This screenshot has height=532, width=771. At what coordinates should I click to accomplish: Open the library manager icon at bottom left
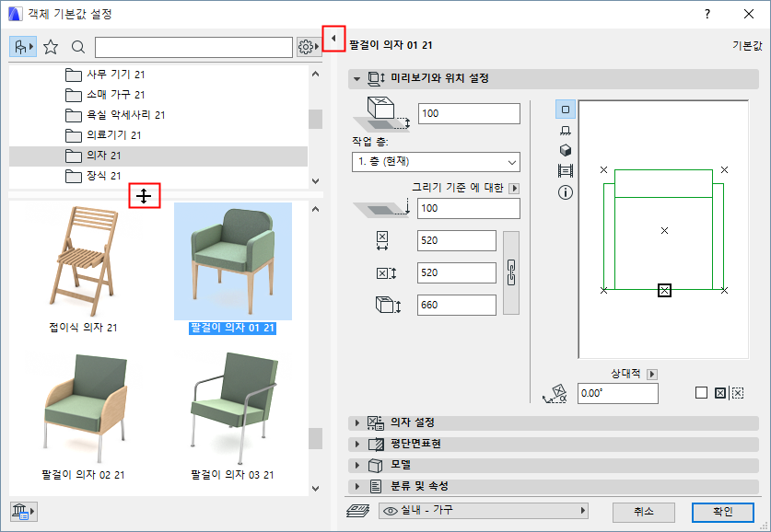[23, 512]
